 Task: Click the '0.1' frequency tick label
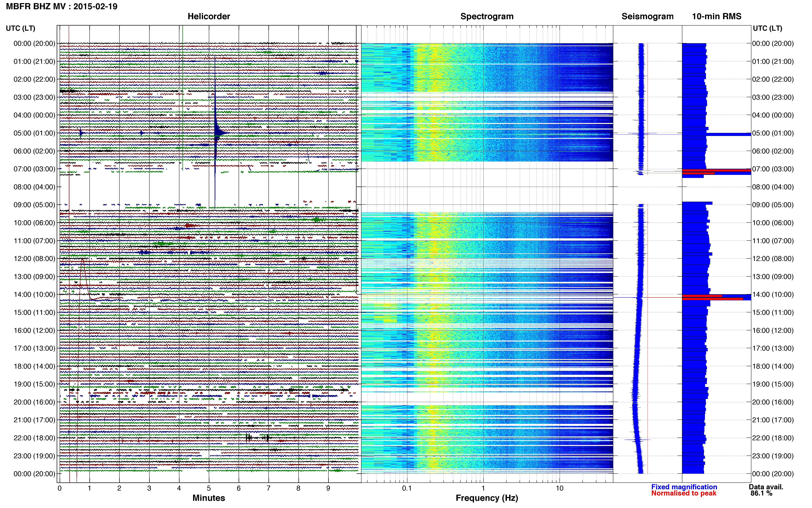pyautogui.click(x=407, y=488)
